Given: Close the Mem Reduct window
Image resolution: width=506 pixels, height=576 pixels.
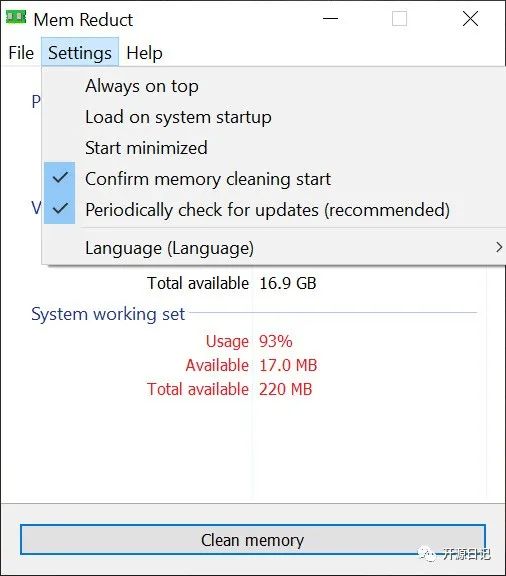Looking at the screenshot, I should click(x=470, y=18).
